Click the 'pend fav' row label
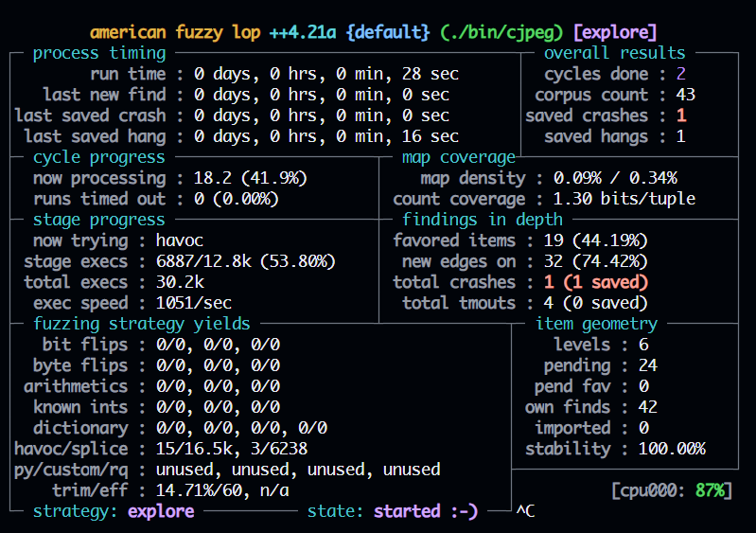Image resolution: width=756 pixels, height=533 pixels. [x=572, y=386]
